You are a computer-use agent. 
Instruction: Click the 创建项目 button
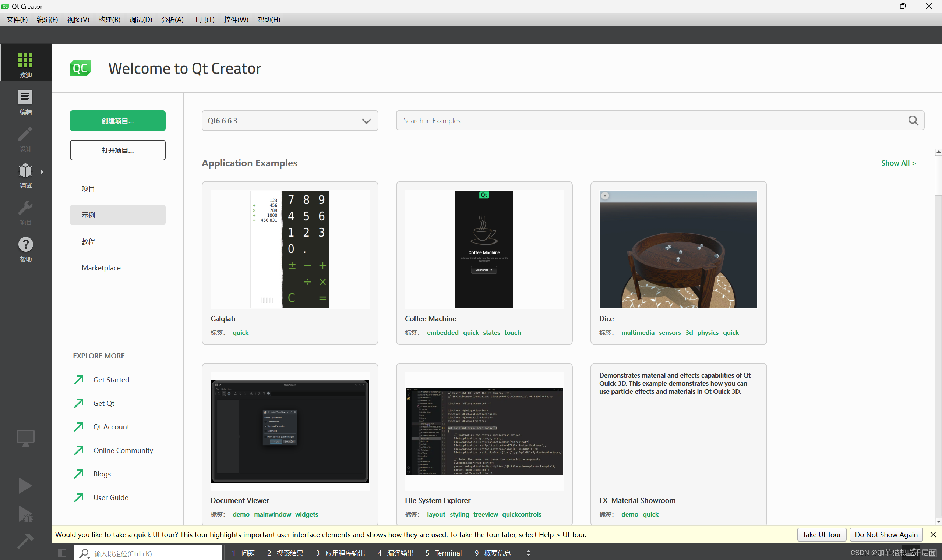tap(117, 121)
